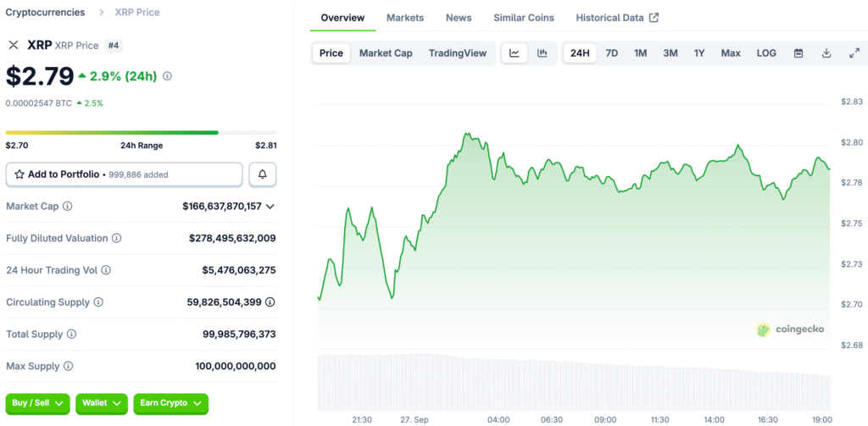This screenshot has width=868, height=426.
Task: Click the 24h Range progress bar
Action: click(142, 133)
